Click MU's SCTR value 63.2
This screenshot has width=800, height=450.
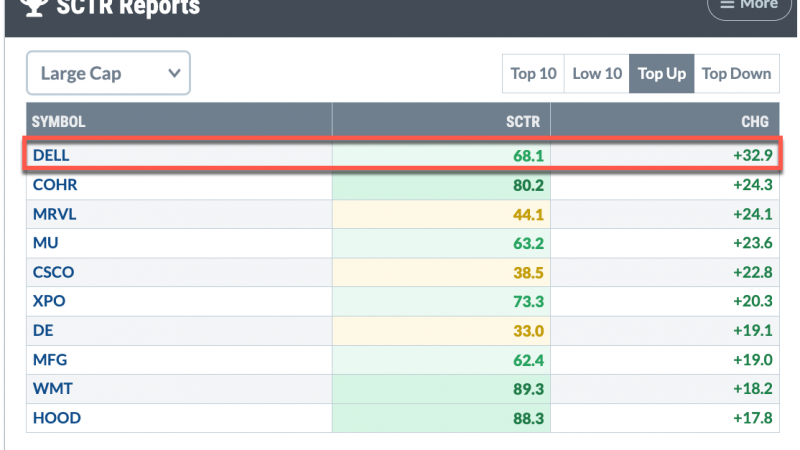(x=529, y=243)
